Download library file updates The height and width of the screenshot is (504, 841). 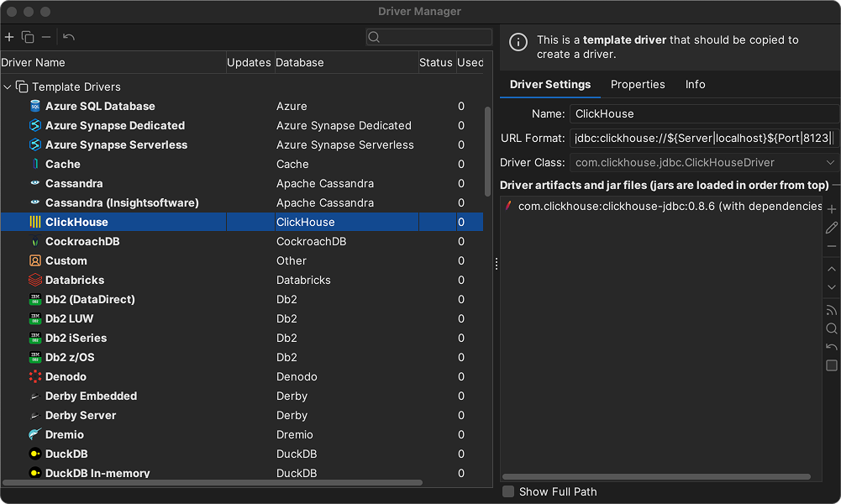pos(831,310)
